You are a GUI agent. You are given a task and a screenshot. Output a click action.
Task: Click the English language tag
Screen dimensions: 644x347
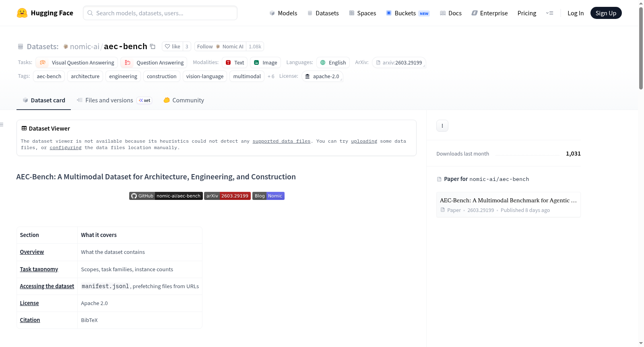pyautogui.click(x=333, y=62)
